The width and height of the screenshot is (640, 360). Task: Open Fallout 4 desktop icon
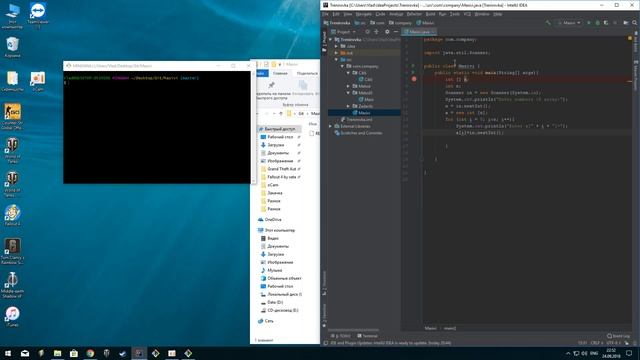pos(12,215)
